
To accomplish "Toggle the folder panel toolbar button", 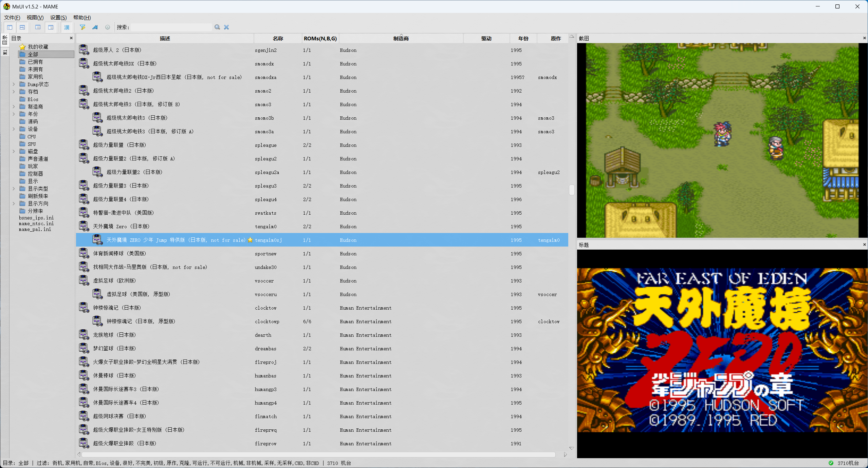I will click(10, 27).
